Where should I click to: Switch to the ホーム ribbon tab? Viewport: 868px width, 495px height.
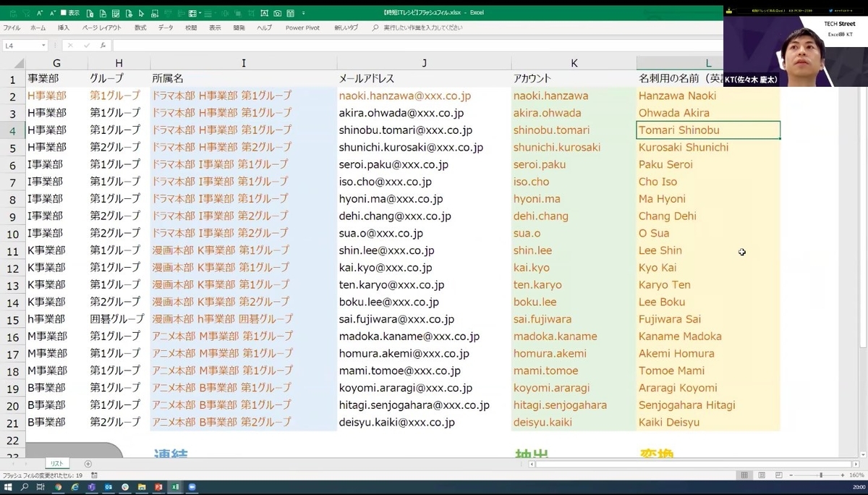38,27
